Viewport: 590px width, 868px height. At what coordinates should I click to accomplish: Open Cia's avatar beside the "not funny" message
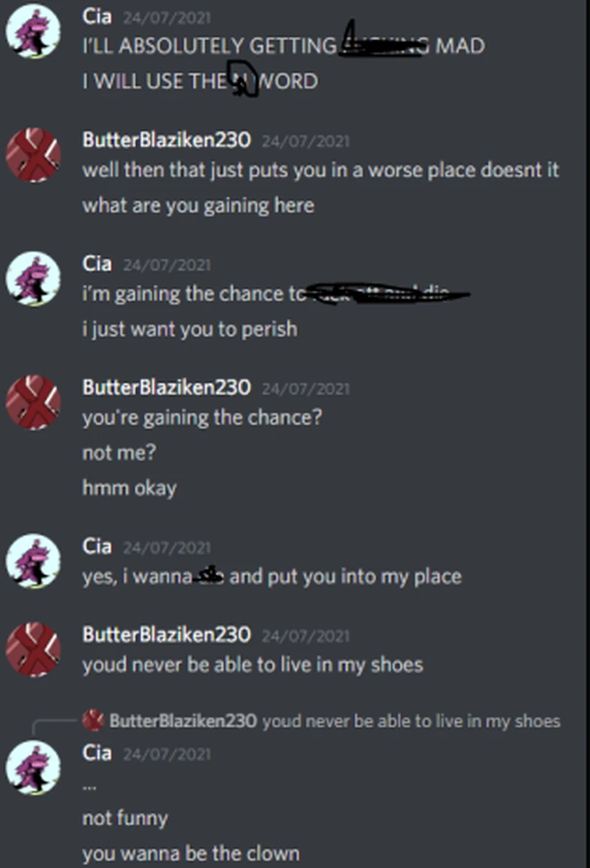point(33,767)
